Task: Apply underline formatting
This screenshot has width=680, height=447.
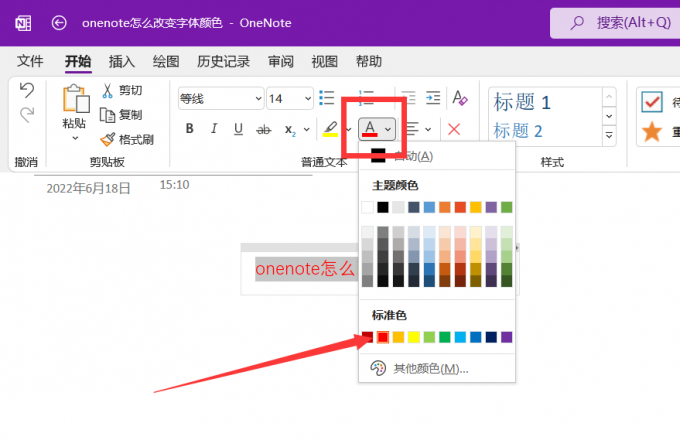Action: click(x=238, y=129)
